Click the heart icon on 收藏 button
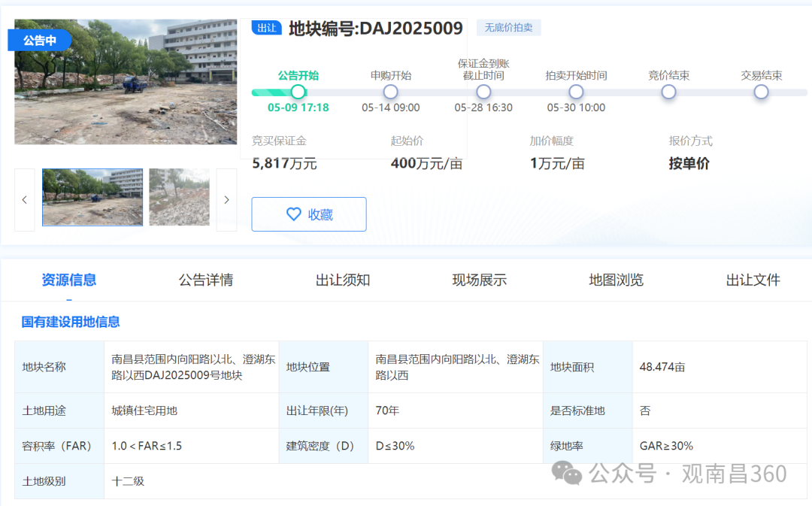812x506 pixels. (x=294, y=214)
